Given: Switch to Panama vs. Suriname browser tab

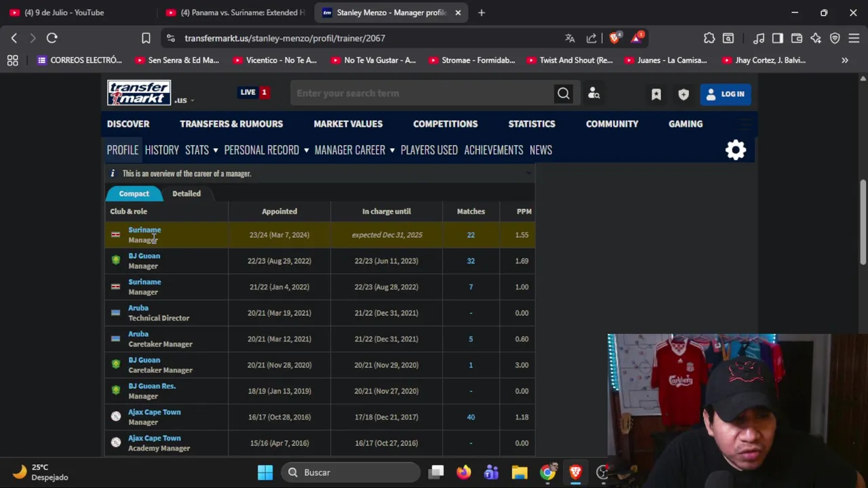Looking at the screenshot, I should click(237, 12).
